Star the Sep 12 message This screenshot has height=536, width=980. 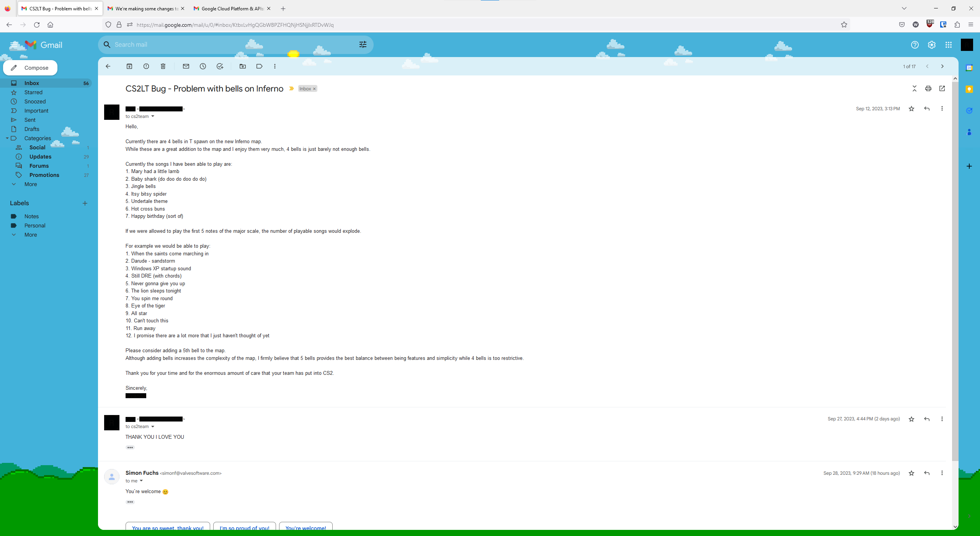click(911, 109)
